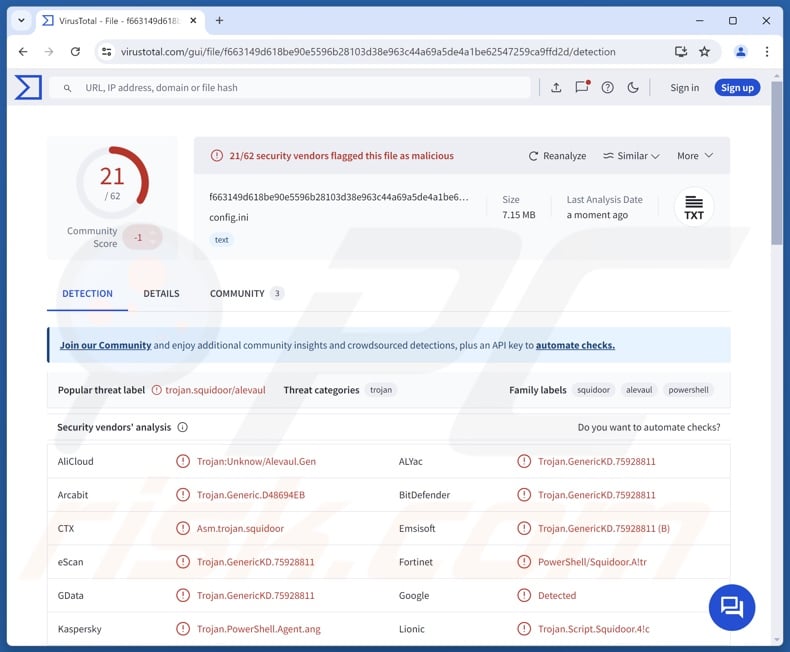Viewport: 790px width, 652px height.
Task: Switch to the DETAILS tab
Action: click(161, 294)
